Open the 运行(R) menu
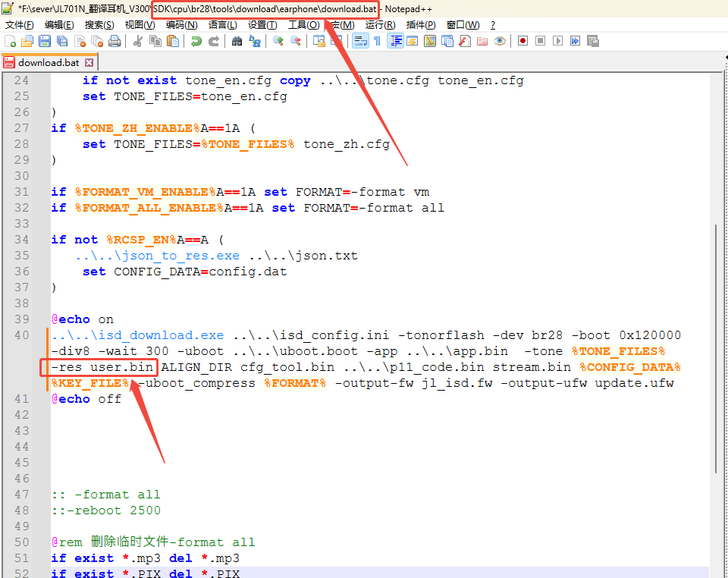The width and height of the screenshot is (728, 578). point(380,25)
